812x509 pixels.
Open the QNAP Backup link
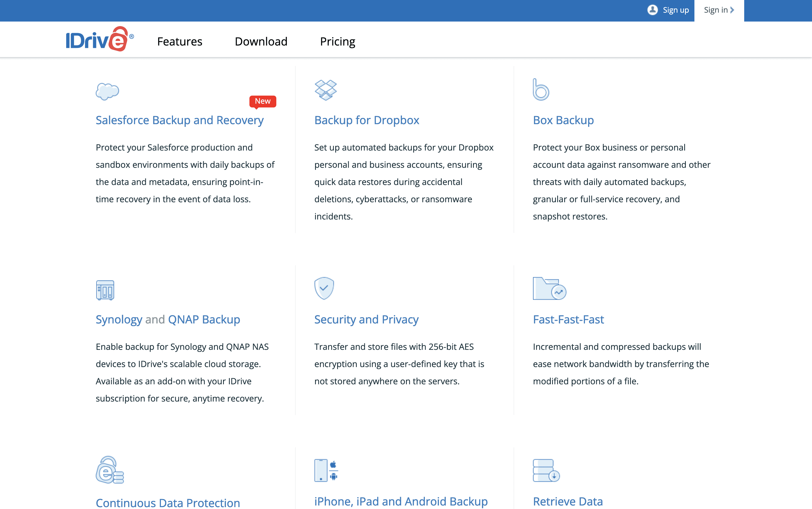(x=204, y=319)
